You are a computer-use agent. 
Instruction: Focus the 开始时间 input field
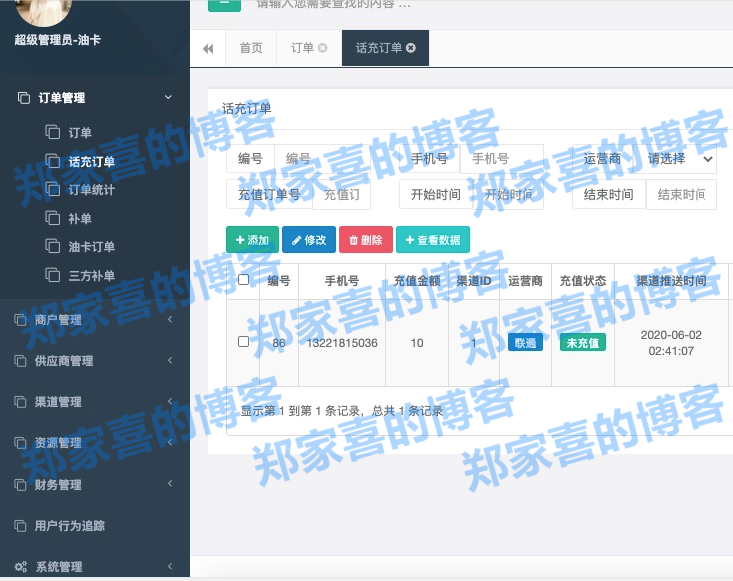tap(509, 194)
